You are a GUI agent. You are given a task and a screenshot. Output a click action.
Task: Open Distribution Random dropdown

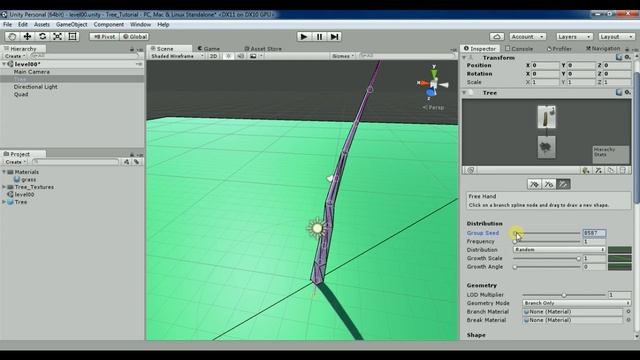(x=559, y=249)
